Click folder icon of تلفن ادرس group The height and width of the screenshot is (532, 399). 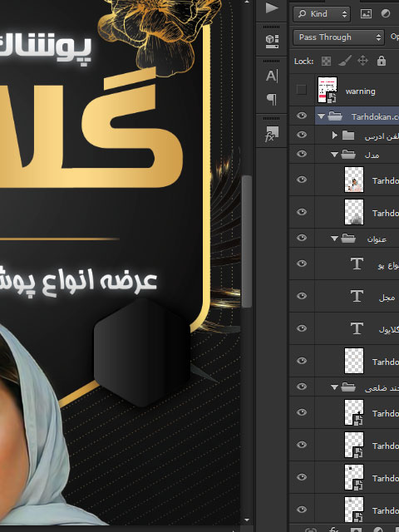(x=348, y=135)
